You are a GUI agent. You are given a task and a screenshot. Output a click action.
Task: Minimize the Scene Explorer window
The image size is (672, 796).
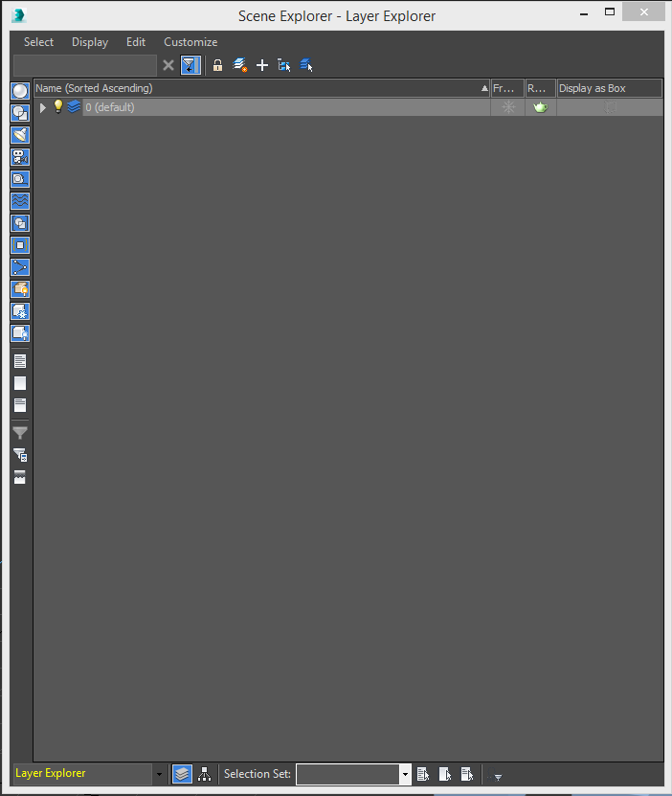pos(584,14)
